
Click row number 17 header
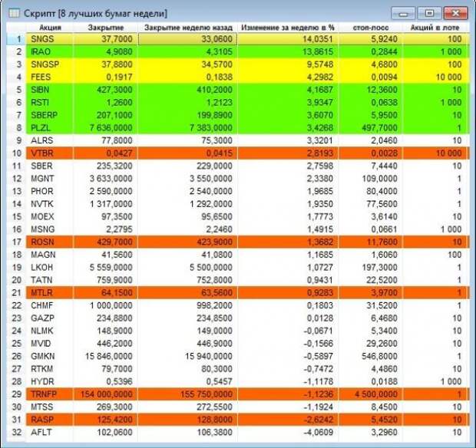coord(17,242)
